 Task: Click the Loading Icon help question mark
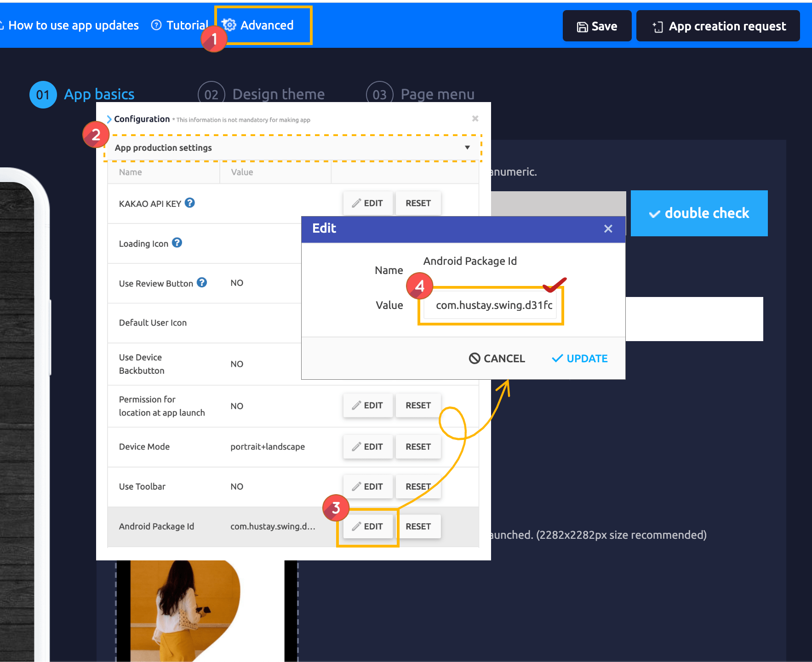point(177,243)
